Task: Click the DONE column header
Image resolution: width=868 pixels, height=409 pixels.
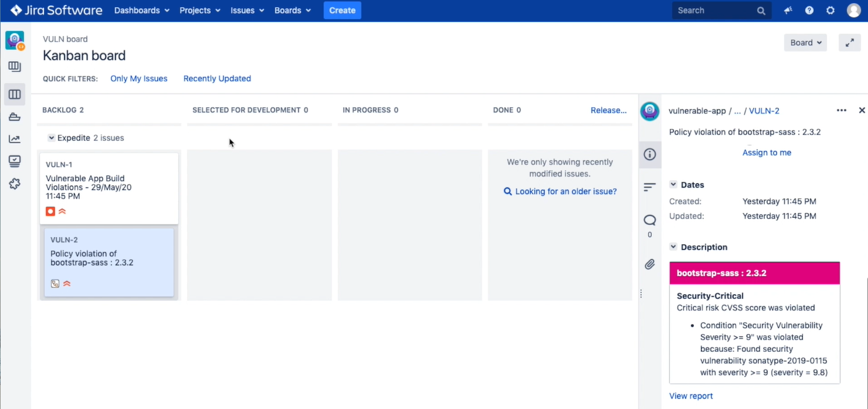Action: [507, 110]
